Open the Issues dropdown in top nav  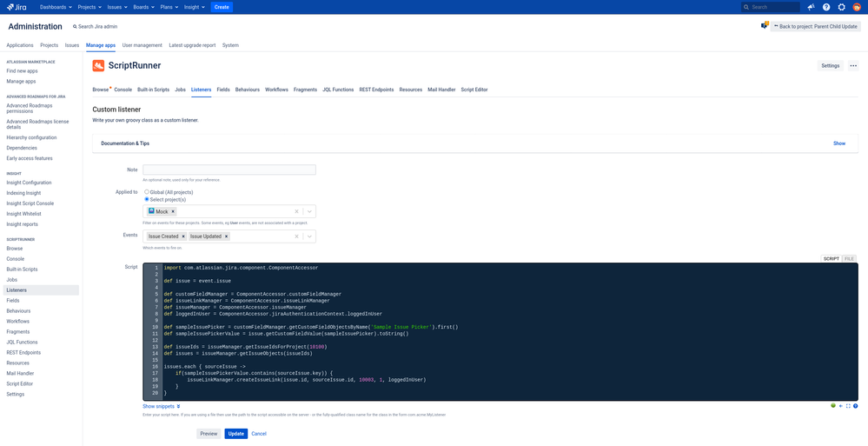(x=117, y=7)
